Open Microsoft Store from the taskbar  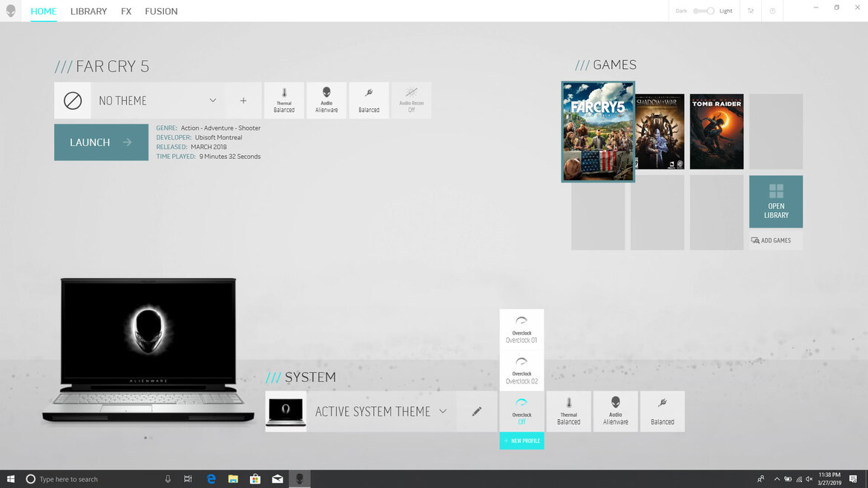(x=255, y=478)
